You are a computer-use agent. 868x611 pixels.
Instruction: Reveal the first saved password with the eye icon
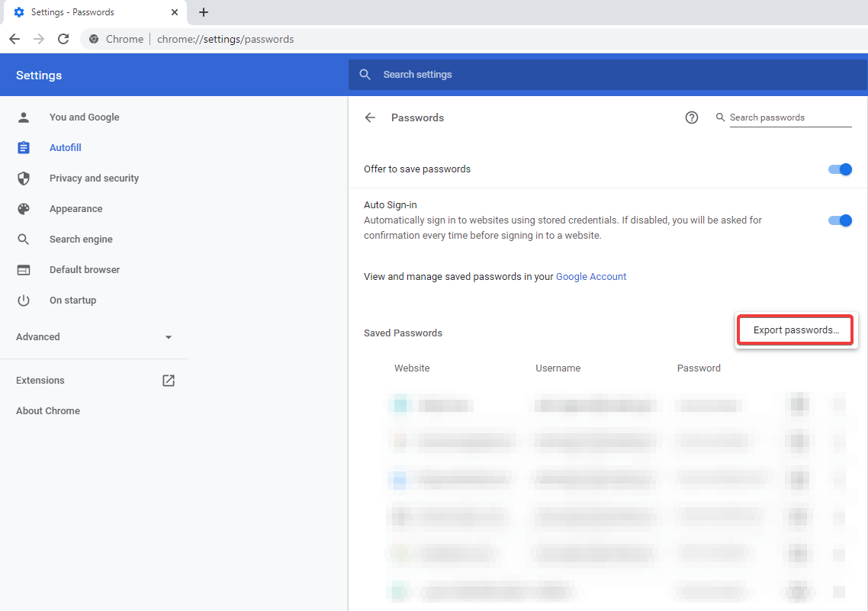click(798, 404)
